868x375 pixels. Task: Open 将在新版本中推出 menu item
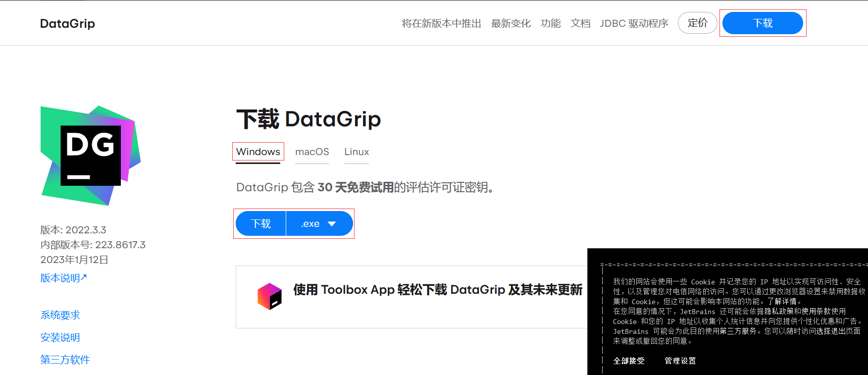441,23
